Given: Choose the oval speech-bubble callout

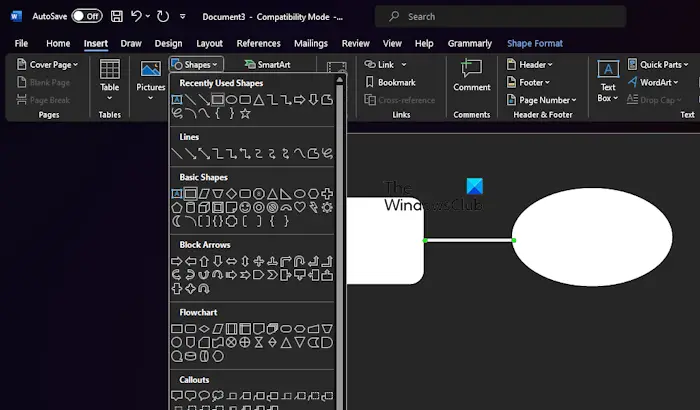Looking at the screenshot, I should point(204,396).
